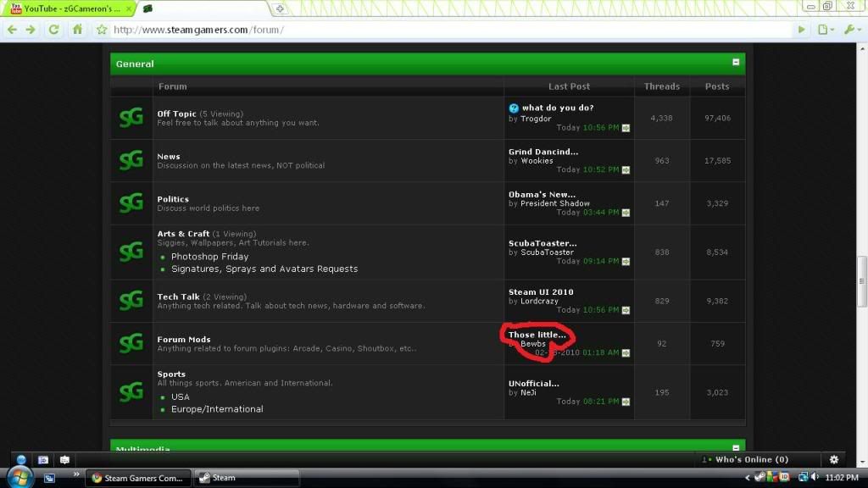Viewport: 868px width, 488px height.
Task: Open the Photoshop Friday subforum
Action: pos(209,257)
